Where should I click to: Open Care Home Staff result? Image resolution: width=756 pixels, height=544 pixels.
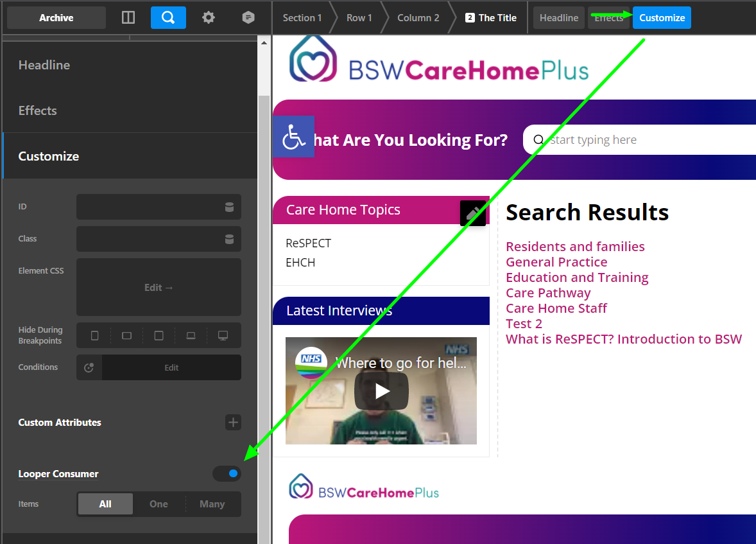(x=556, y=308)
